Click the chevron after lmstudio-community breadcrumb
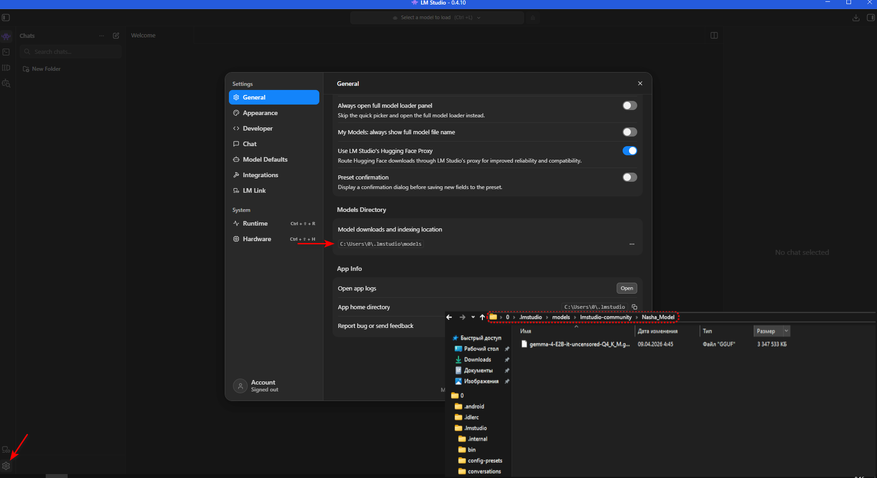Image resolution: width=877 pixels, height=478 pixels. point(636,318)
